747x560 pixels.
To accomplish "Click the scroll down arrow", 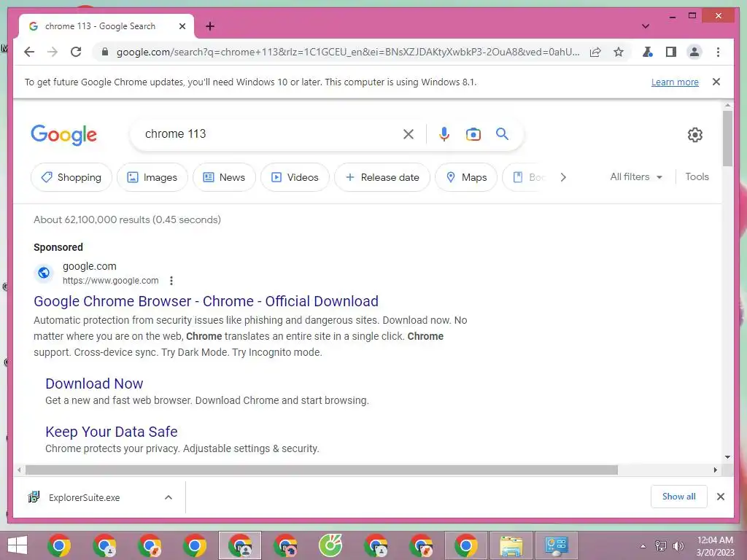I will click(x=727, y=457).
